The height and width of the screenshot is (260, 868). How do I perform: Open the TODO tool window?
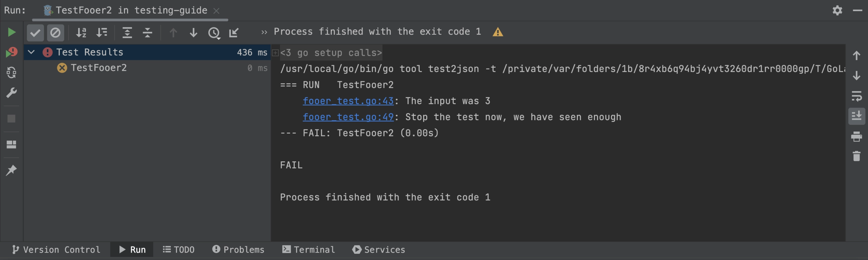tap(179, 249)
